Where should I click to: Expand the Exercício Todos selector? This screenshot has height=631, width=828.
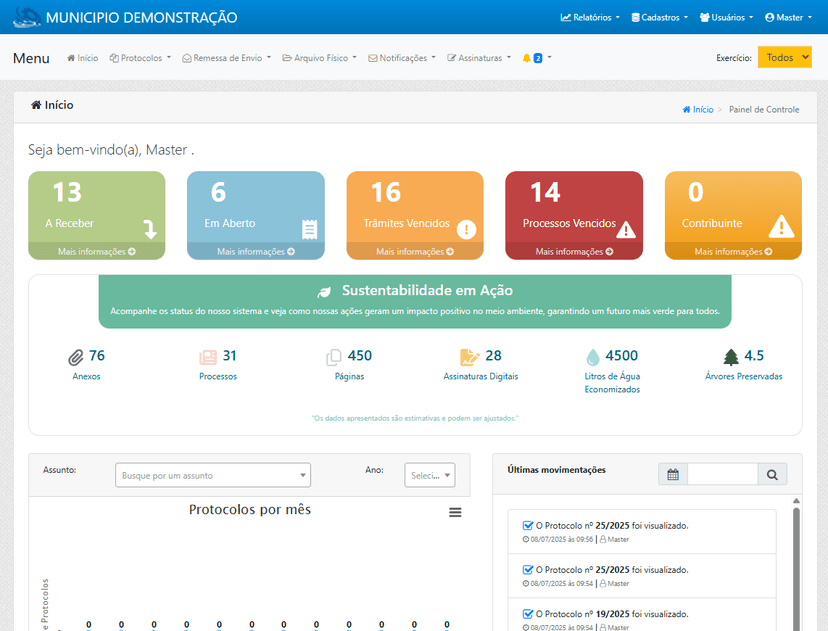(x=785, y=57)
